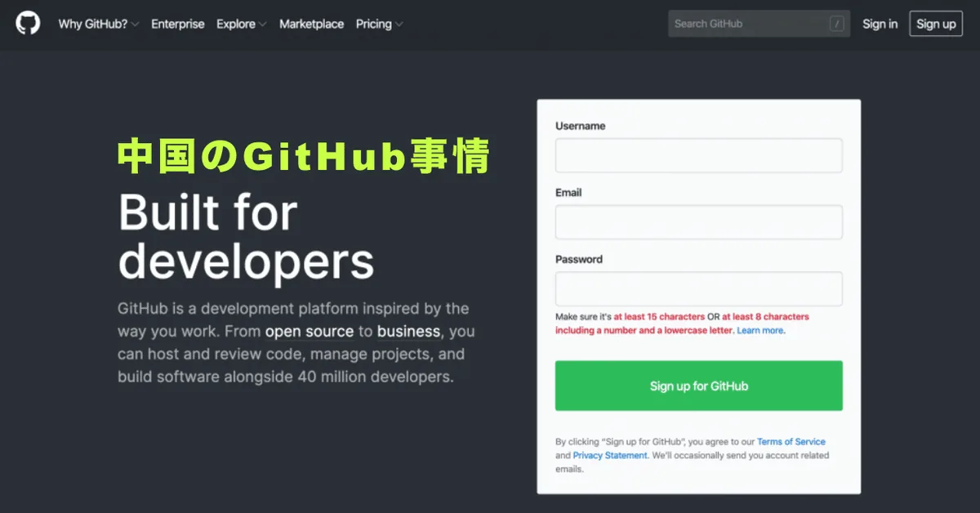This screenshot has width=980, height=513.
Task: Expand the Why GitHub? menu
Action: coord(98,24)
